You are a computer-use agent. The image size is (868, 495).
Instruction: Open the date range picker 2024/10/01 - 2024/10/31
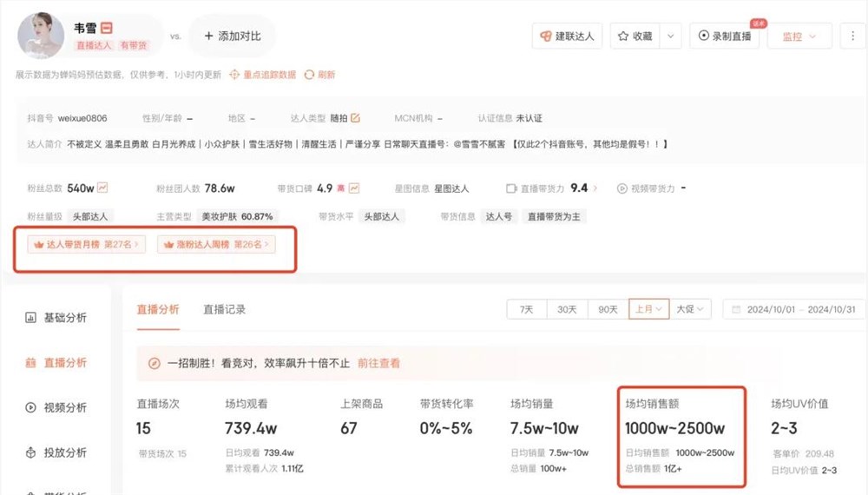[794, 309]
